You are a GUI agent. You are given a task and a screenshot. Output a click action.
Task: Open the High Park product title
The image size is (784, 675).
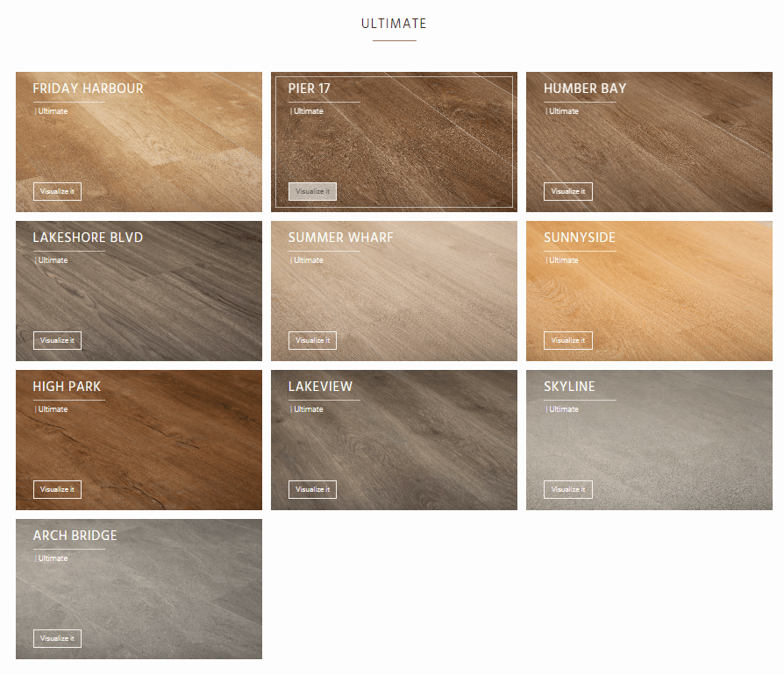tap(67, 387)
